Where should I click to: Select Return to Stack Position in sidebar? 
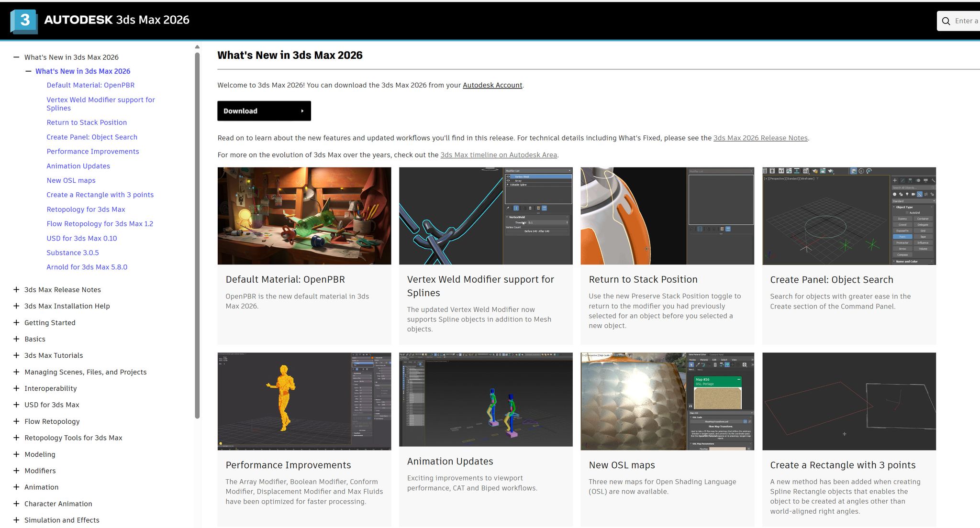[x=87, y=122]
